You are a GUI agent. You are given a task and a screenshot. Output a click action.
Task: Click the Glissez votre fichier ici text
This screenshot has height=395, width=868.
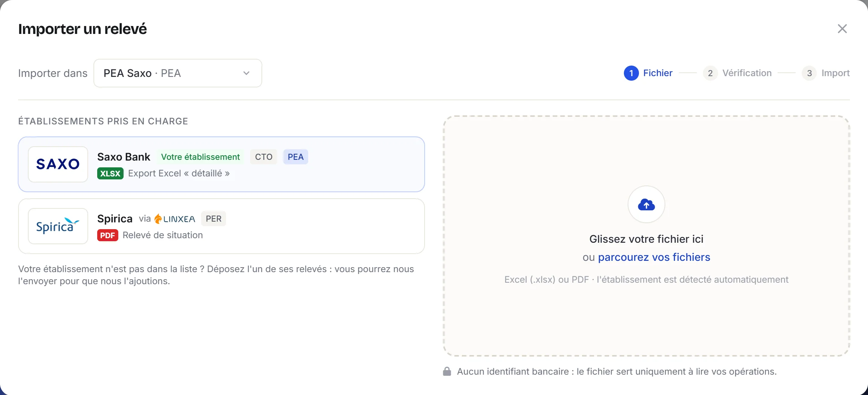coord(646,239)
